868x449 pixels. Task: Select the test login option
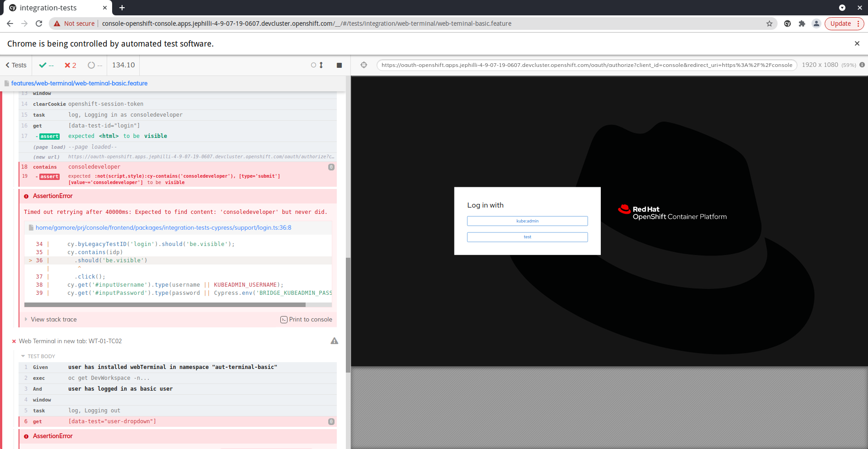[x=527, y=237]
